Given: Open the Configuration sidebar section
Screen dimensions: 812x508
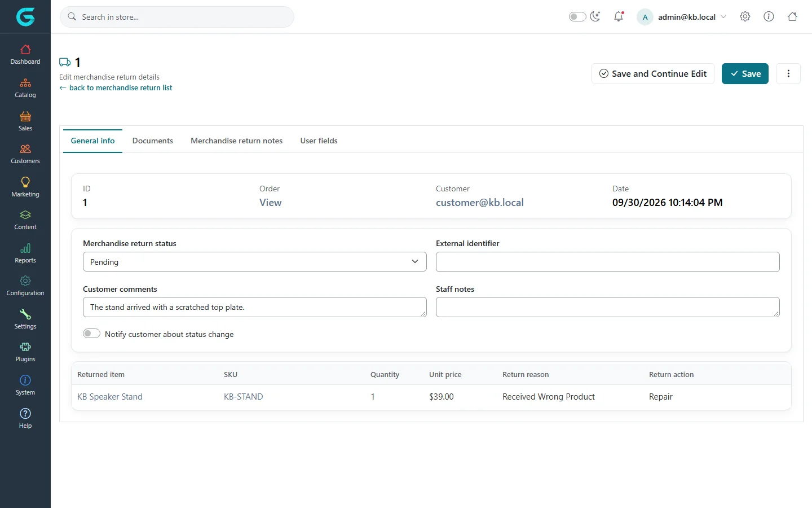Looking at the screenshot, I should 25,286.
